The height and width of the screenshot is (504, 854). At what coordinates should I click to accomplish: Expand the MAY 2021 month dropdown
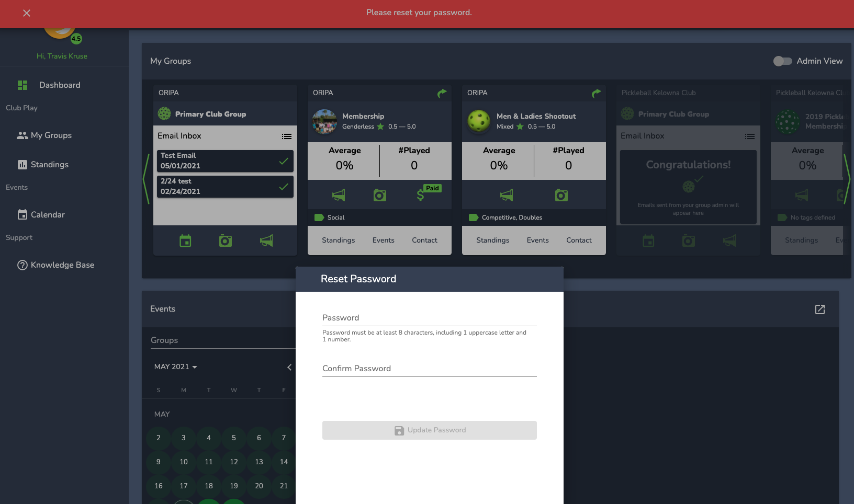(176, 367)
